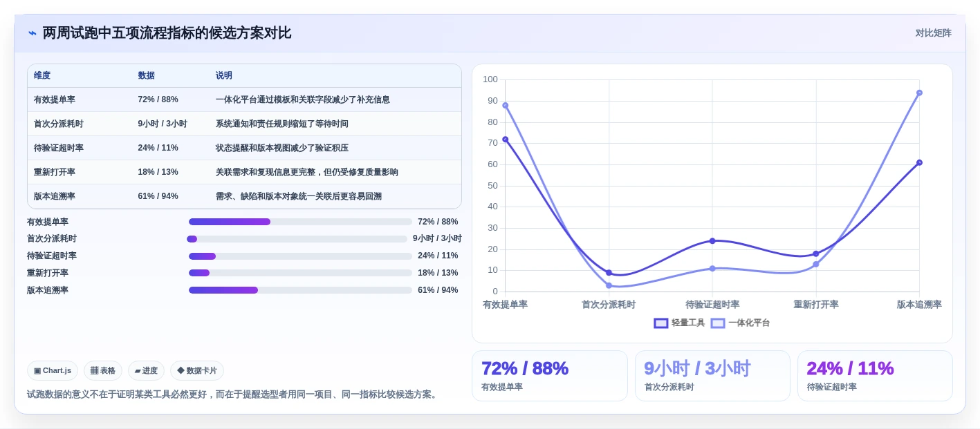Screen dimensions: 980x429
Task: Click the 重新打开率 x-axis label
Action: 816,305
